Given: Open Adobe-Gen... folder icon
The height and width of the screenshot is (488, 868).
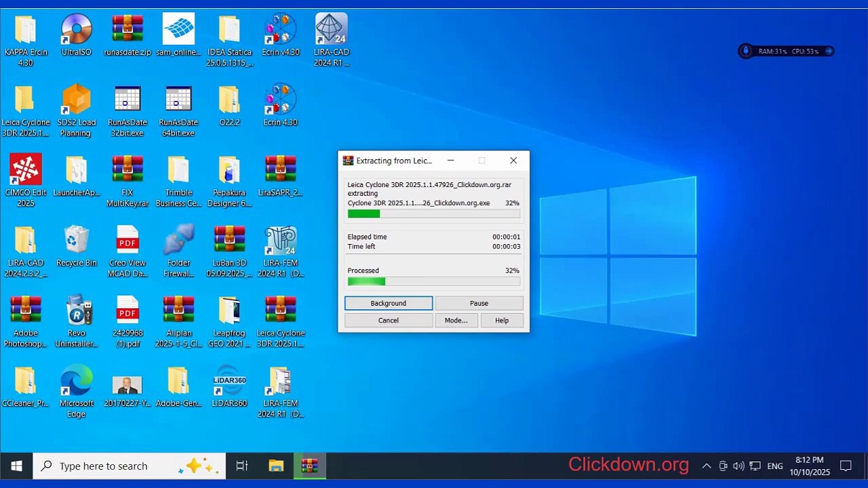Looking at the screenshot, I should (x=178, y=386).
